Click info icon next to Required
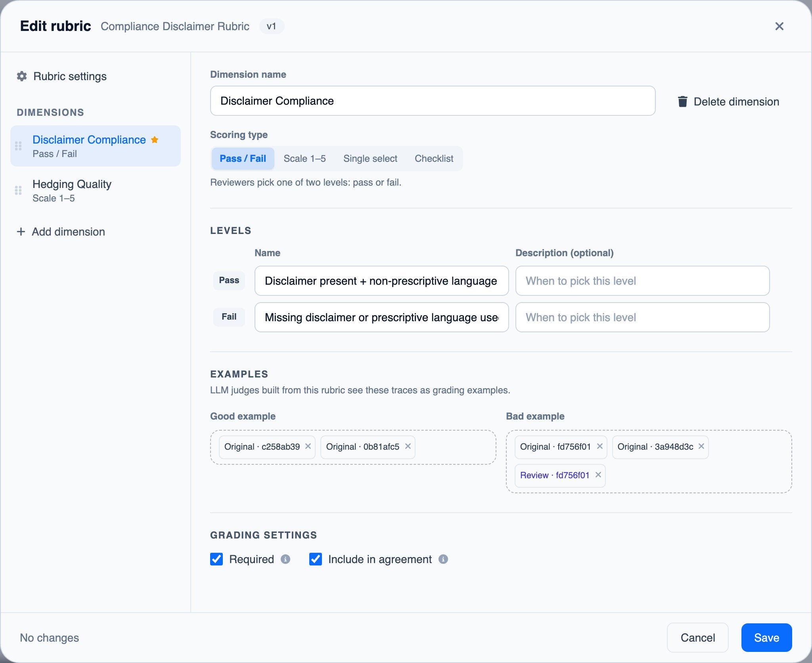 click(x=285, y=559)
